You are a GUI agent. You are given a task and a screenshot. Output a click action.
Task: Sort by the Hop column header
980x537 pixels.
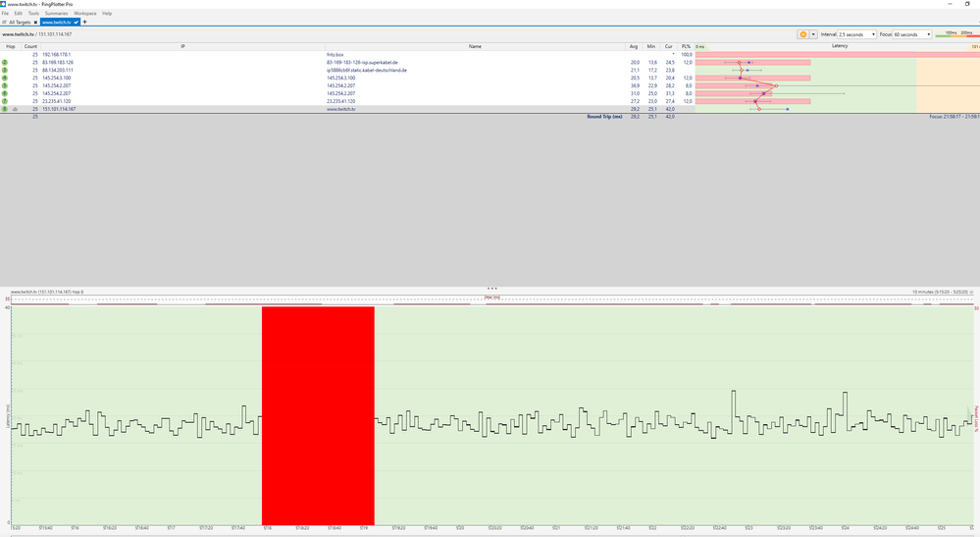coord(11,46)
